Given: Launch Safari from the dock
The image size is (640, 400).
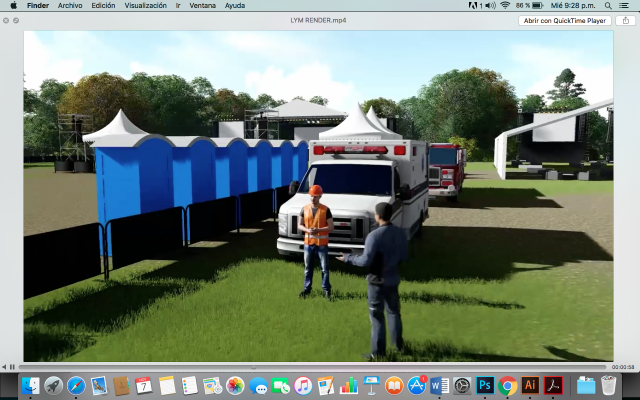Looking at the screenshot, I should pos(76,385).
